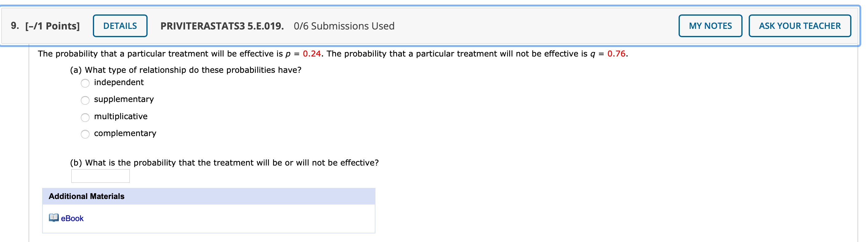Click the "0/6 Submissions Used" text
This screenshot has width=868, height=242.
344,26
